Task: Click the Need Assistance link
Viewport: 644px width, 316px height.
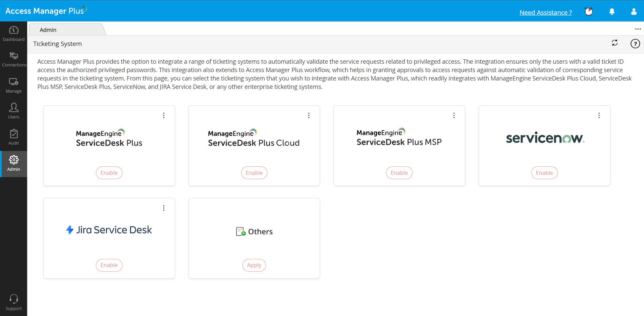Action: (546, 12)
